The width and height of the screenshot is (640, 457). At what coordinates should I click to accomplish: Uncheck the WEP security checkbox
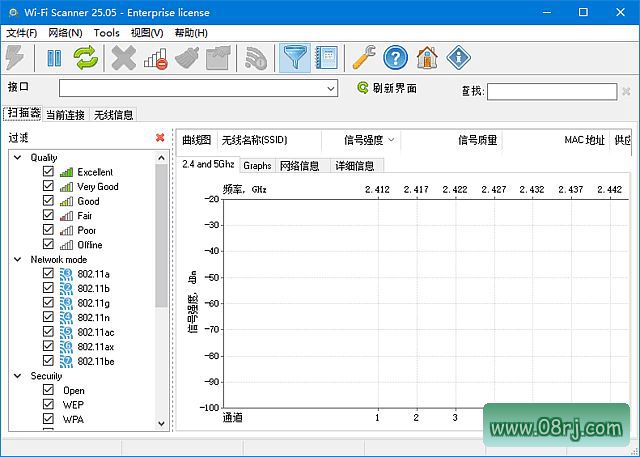click(48, 405)
